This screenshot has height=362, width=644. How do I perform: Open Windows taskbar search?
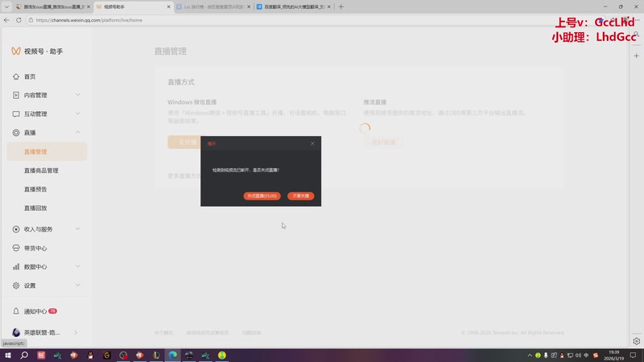tap(24, 355)
